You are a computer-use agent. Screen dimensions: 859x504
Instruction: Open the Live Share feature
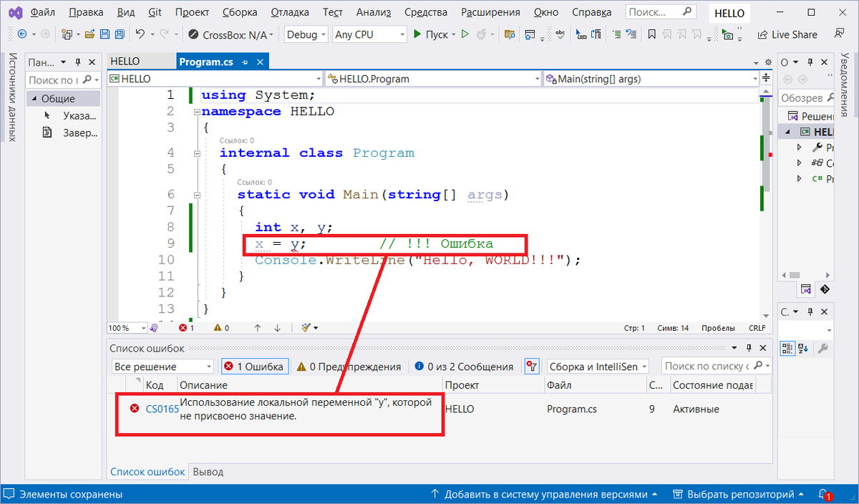click(x=787, y=34)
